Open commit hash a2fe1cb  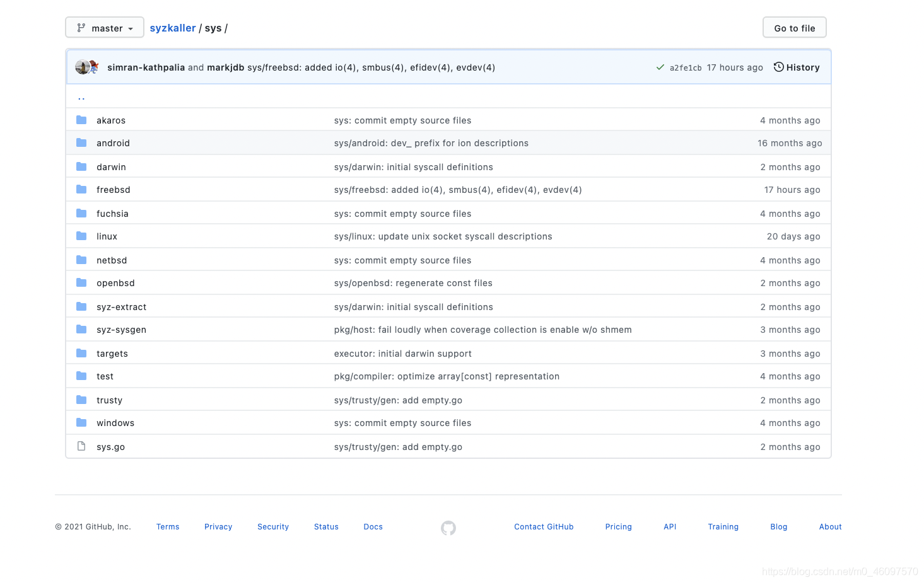pos(686,68)
